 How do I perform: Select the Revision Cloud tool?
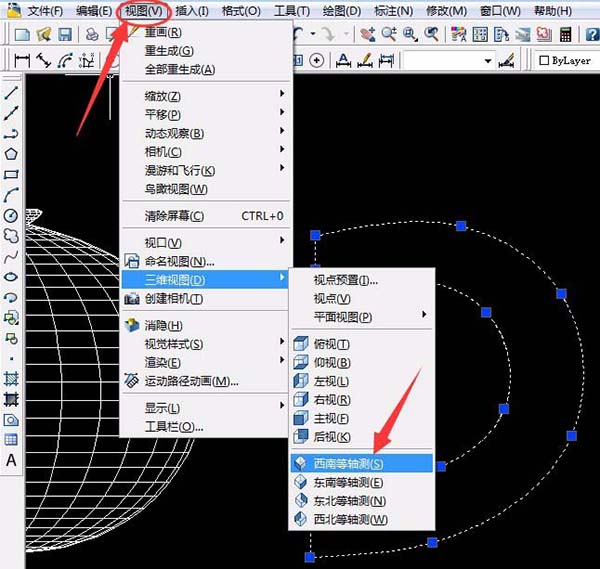point(11,236)
